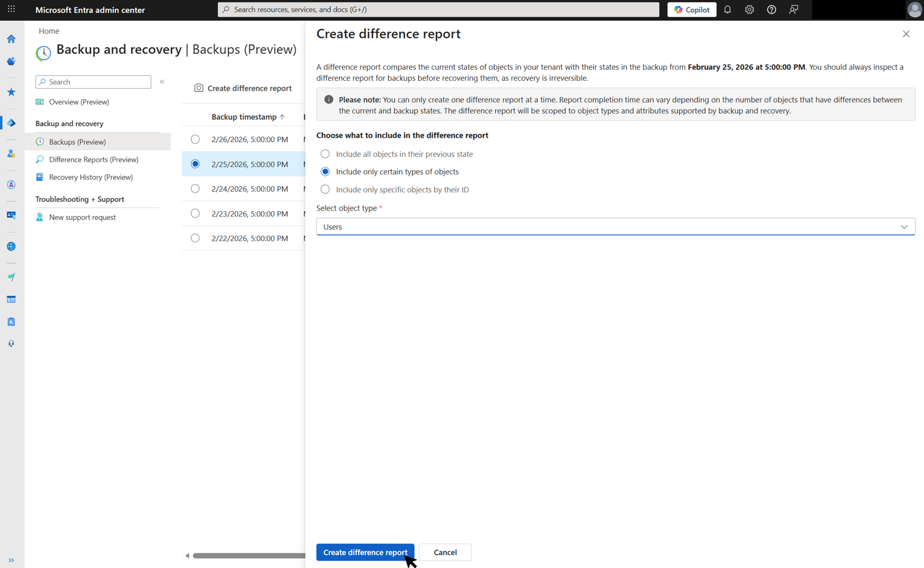Select the Groups icon in the sidebar rail
Screen dimensions: 924x568
click(11, 184)
